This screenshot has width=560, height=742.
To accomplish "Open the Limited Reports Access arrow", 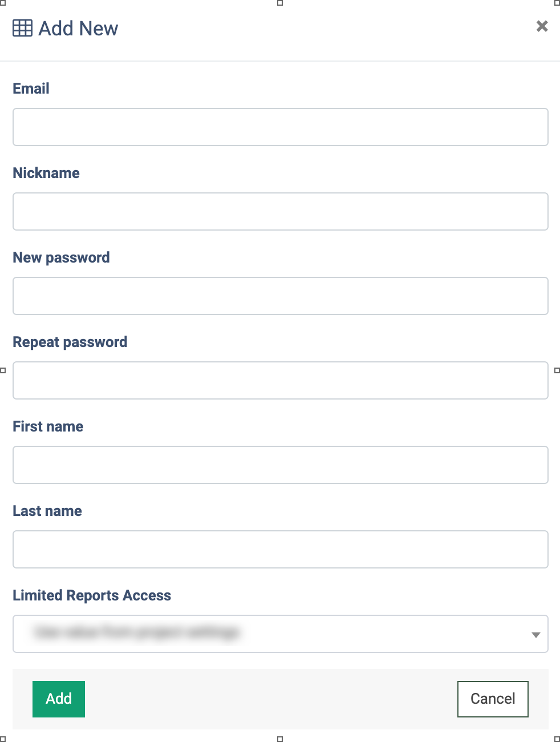I will (x=535, y=635).
